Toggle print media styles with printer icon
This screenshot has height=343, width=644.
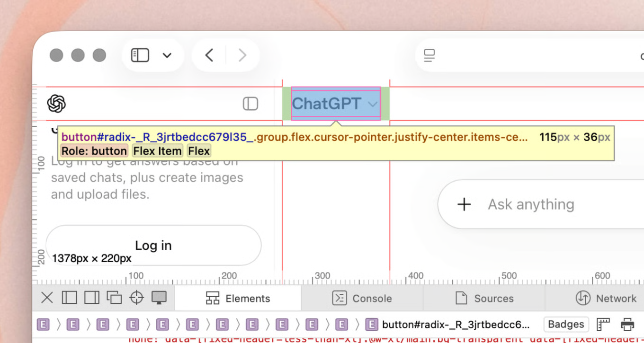(627, 325)
